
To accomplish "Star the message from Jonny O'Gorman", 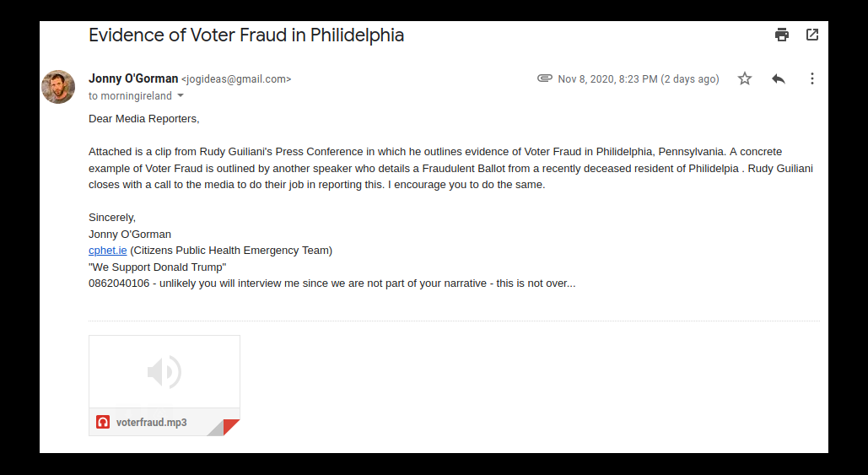I will pos(745,78).
